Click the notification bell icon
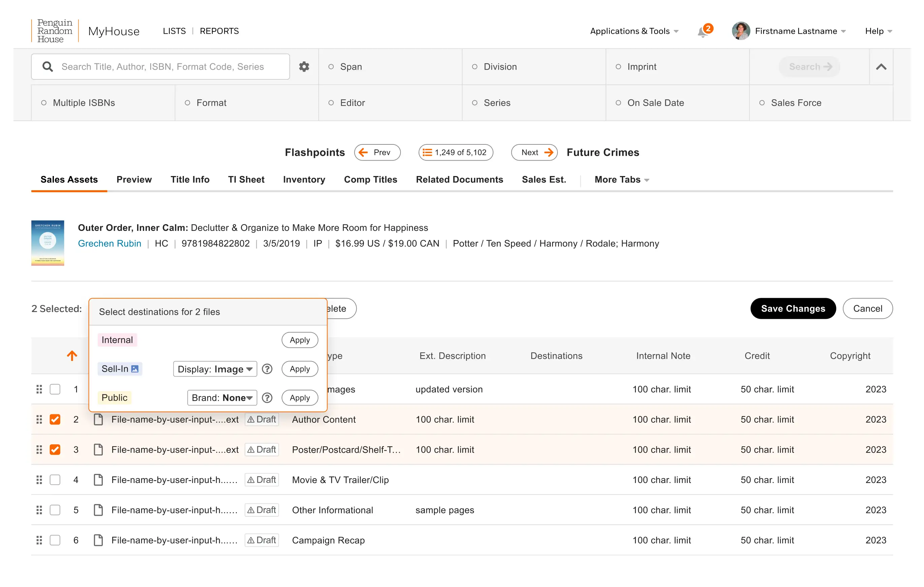This screenshot has height=587, width=924. coord(703,32)
